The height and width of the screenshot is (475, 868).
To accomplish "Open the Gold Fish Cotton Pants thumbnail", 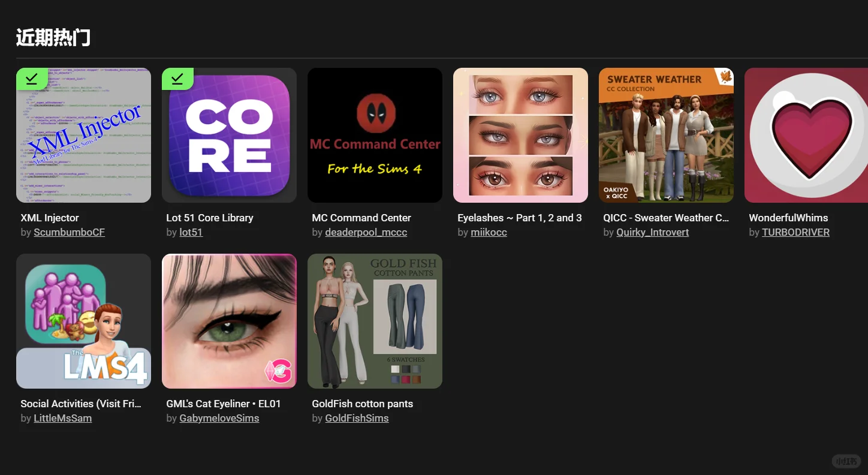I will (375, 321).
